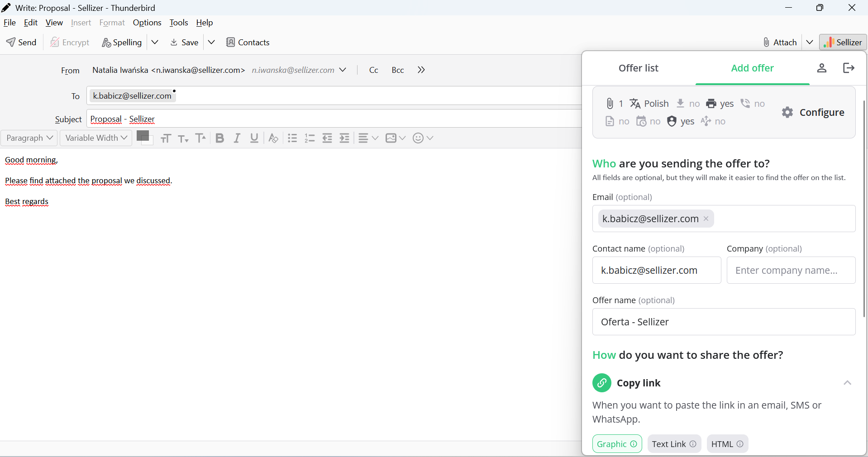Click the Offer name input field
The width and height of the screenshot is (868, 457).
click(724, 322)
